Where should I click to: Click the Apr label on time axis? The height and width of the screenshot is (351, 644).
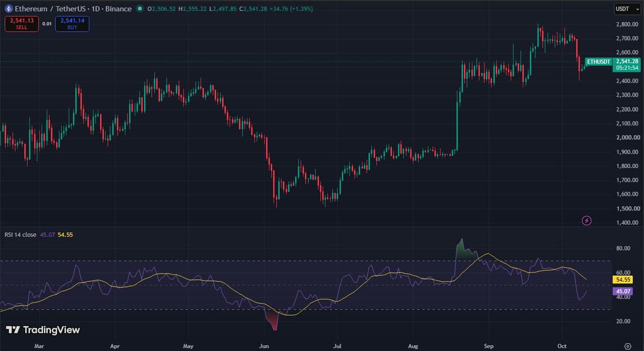[x=114, y=346]
